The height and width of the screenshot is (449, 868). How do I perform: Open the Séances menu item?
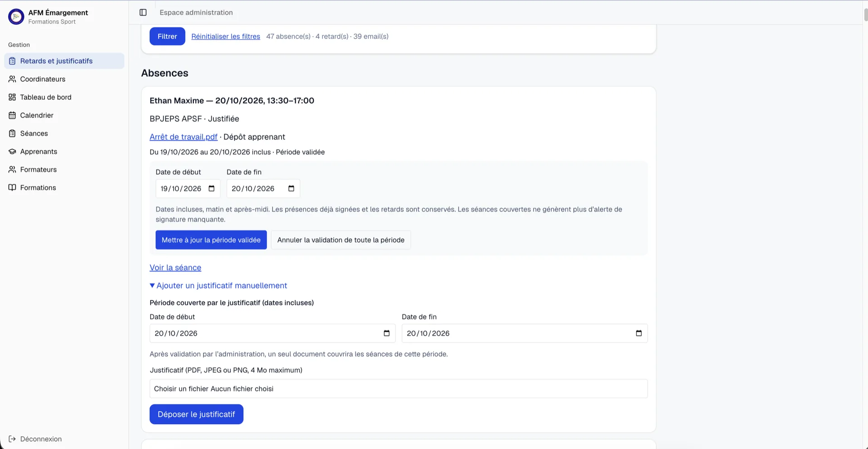click(x=64, y=133)
